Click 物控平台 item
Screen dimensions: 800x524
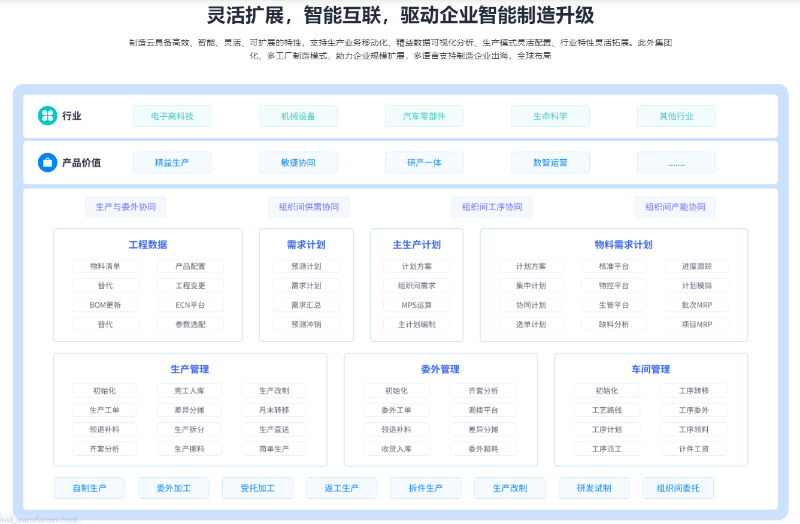(614, 286)
